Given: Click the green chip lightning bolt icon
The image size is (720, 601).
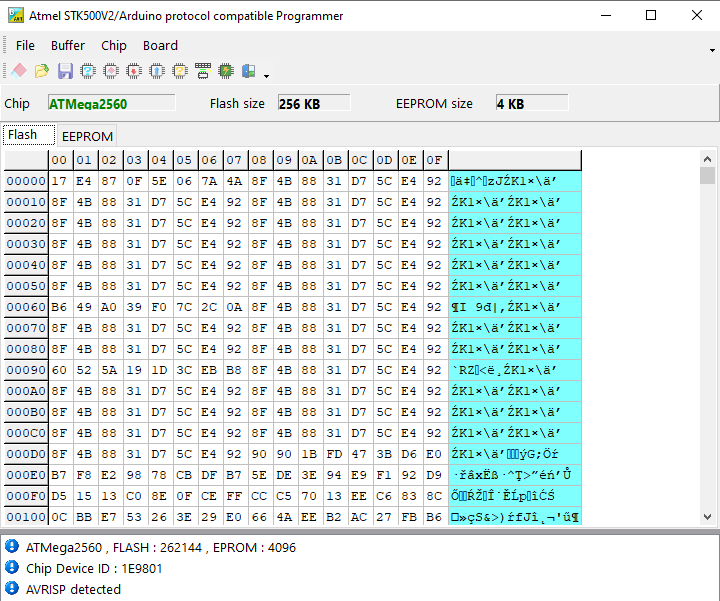Looking at the screenshot, I should click(x=226, y=71).
